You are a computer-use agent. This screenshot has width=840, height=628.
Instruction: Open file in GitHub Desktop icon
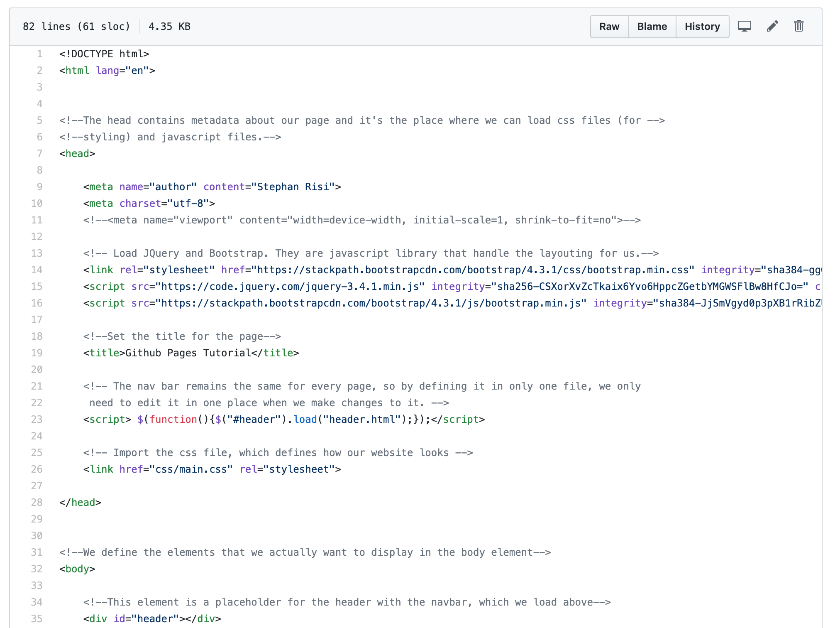(x=744, y=27)
